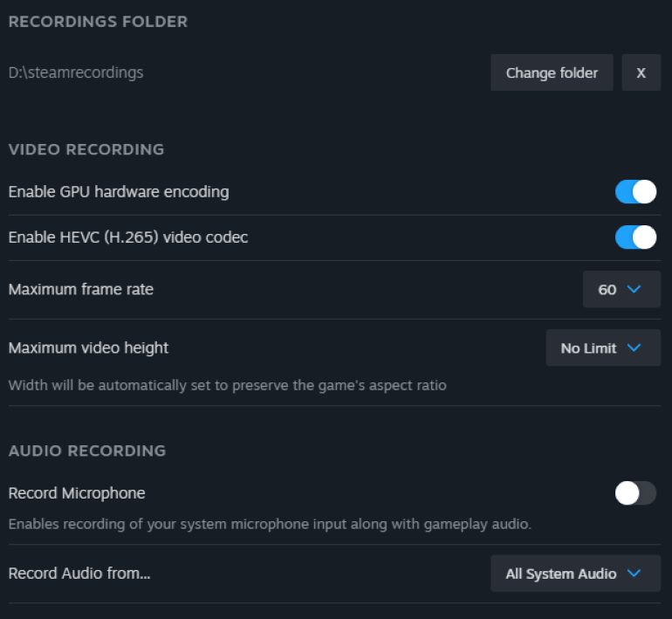Open the Maximum frame rate dropdown
672x619 pixels.
click(621, 289)
